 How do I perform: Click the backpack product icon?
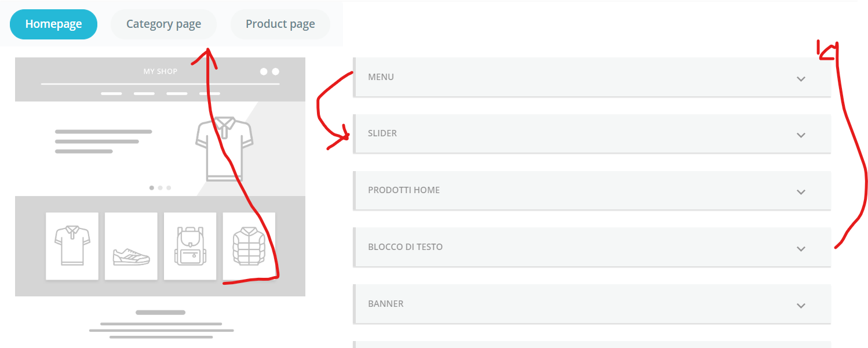click(x=190, y=246)
